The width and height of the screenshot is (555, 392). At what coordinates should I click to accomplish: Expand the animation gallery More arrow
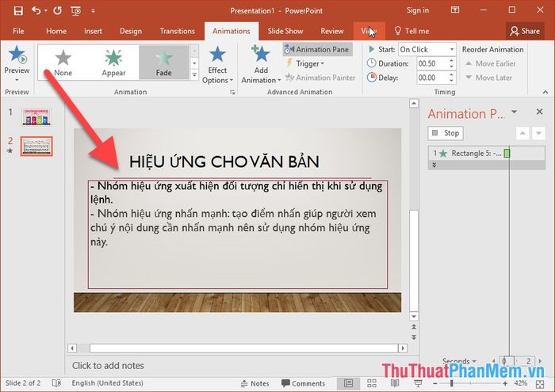pos(194,75)
